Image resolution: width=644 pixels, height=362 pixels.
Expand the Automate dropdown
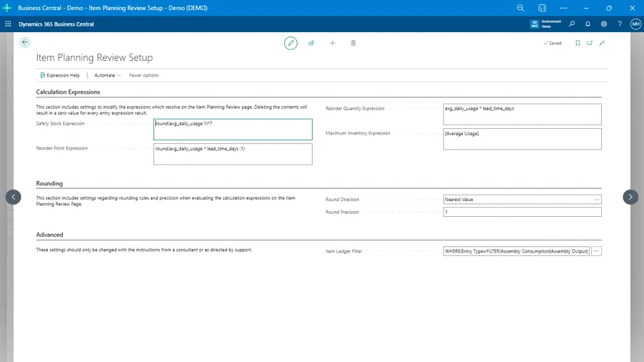click(107, 75)
